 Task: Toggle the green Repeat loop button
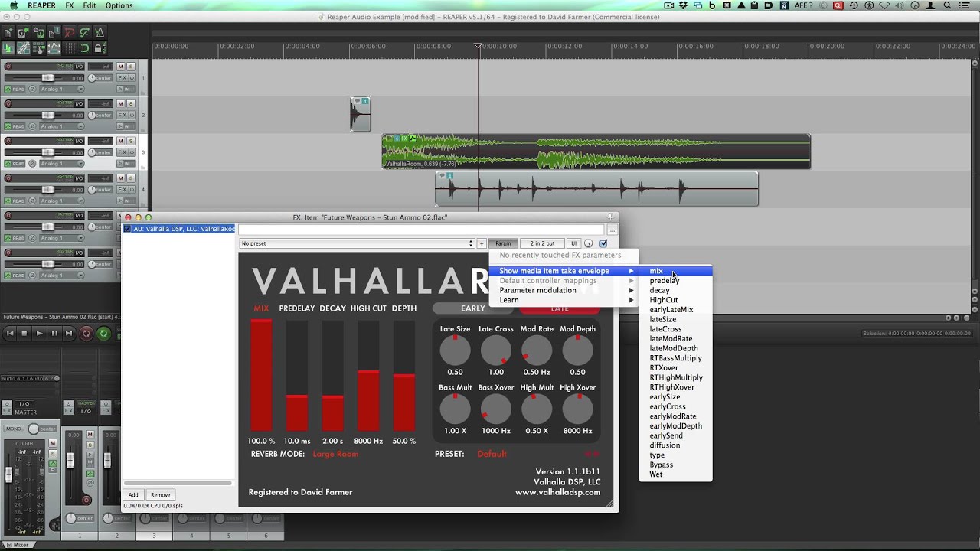104,334
